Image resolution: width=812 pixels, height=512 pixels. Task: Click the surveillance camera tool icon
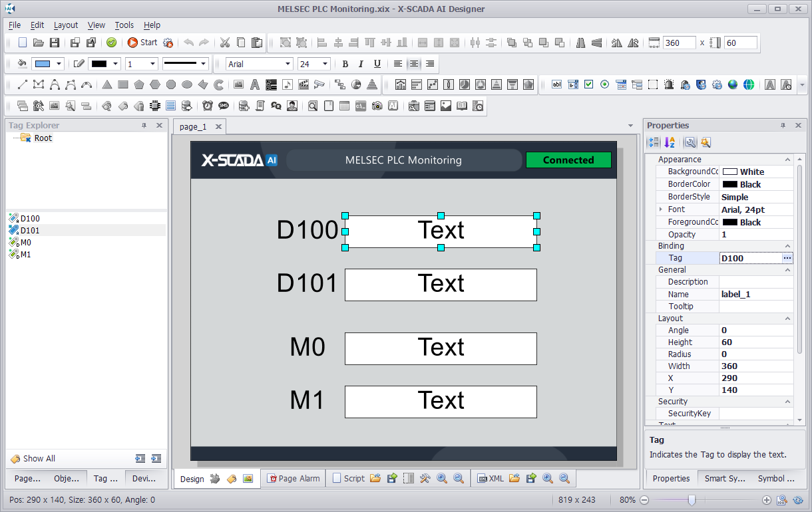(319, 84)
